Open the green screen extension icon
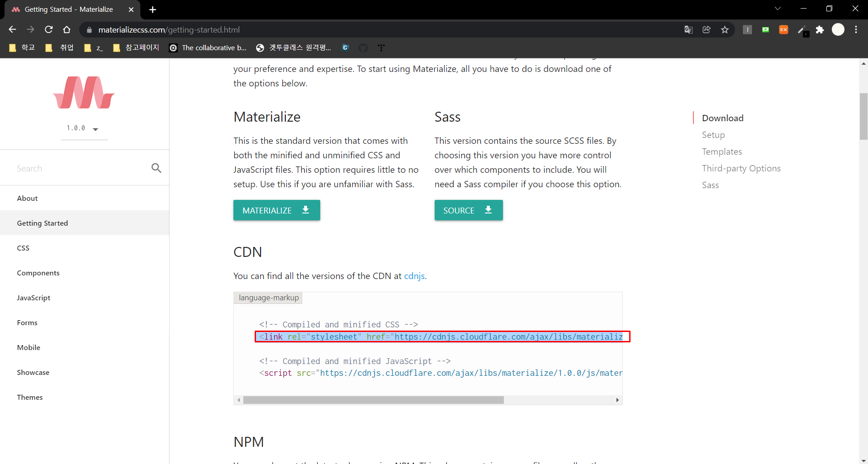The image size is (868, 464). click(765, 30)
